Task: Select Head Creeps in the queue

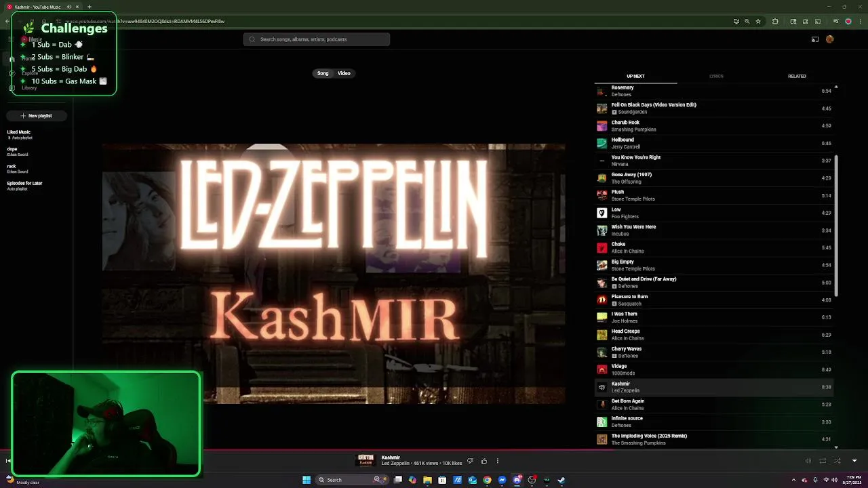Action: pyautogui.click(x=715, y=335)
